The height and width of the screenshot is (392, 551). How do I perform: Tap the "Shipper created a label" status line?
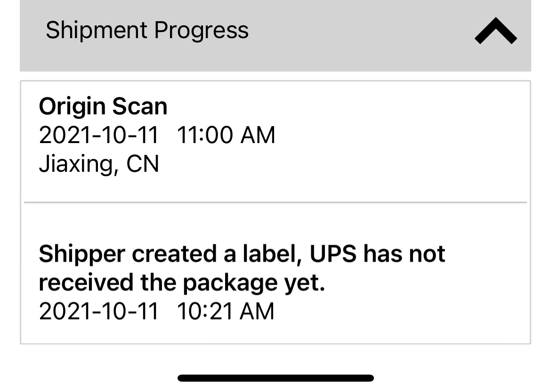[242, 254]
